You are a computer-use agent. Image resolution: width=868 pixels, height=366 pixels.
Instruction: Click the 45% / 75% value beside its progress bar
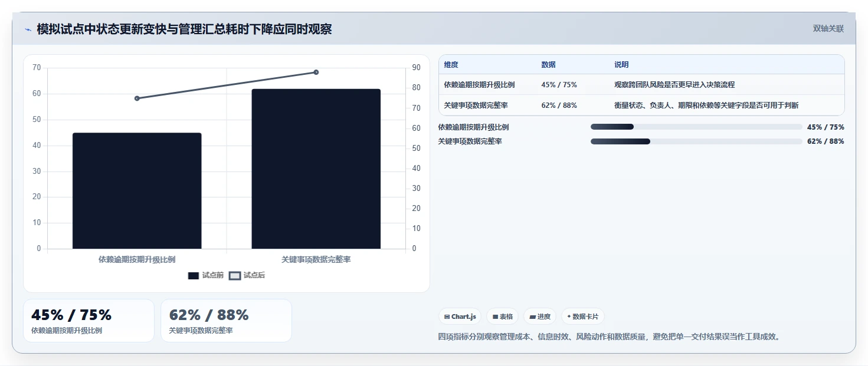pos(826,127)
